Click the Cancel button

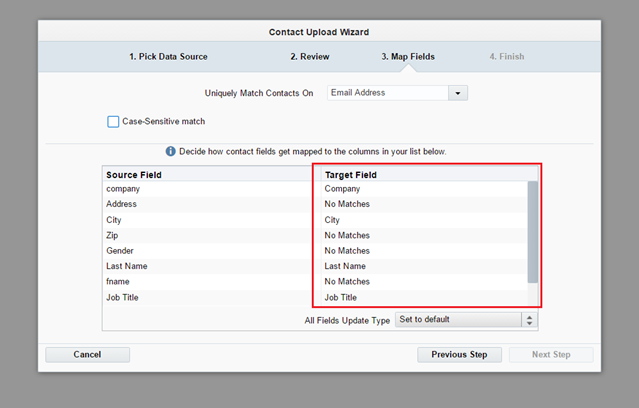click(88, 355)
